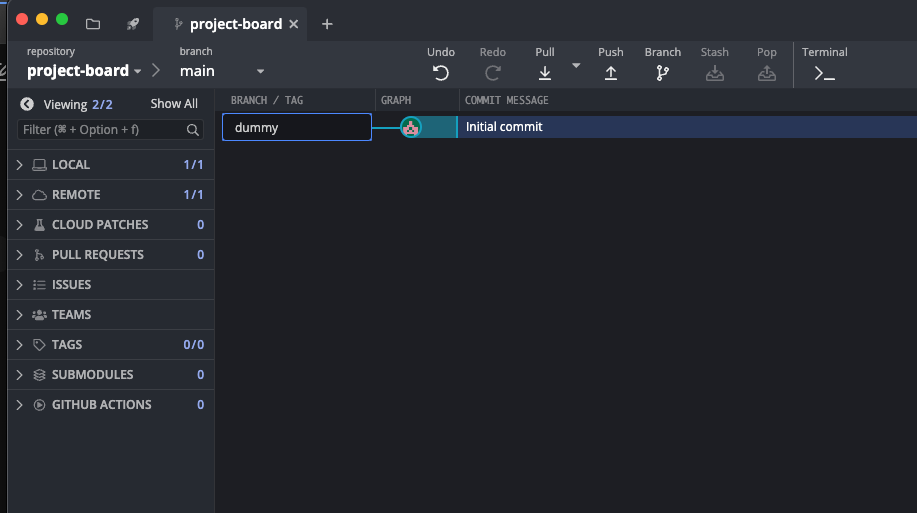Open a new tab with the plus button

click(327, 24)
